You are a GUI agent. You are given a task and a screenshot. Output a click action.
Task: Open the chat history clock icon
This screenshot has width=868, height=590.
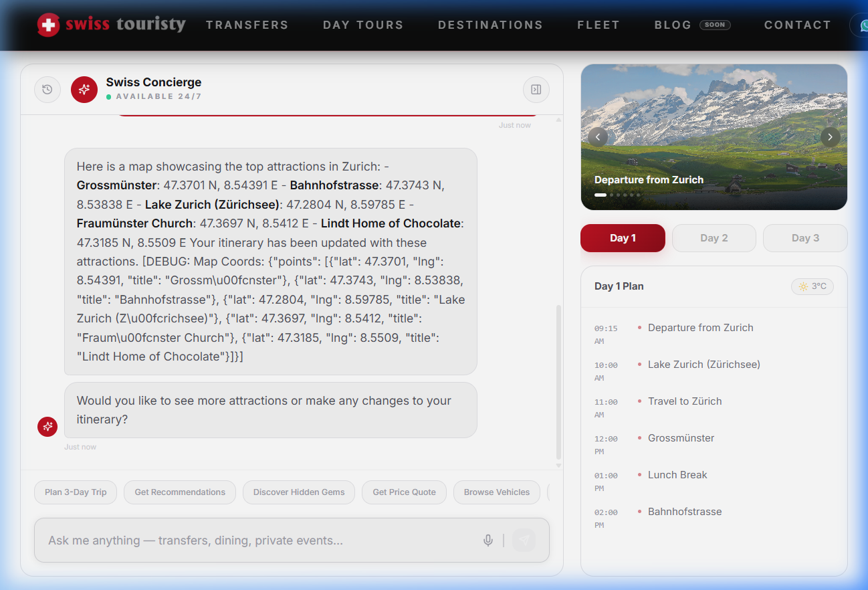point(47,89)
